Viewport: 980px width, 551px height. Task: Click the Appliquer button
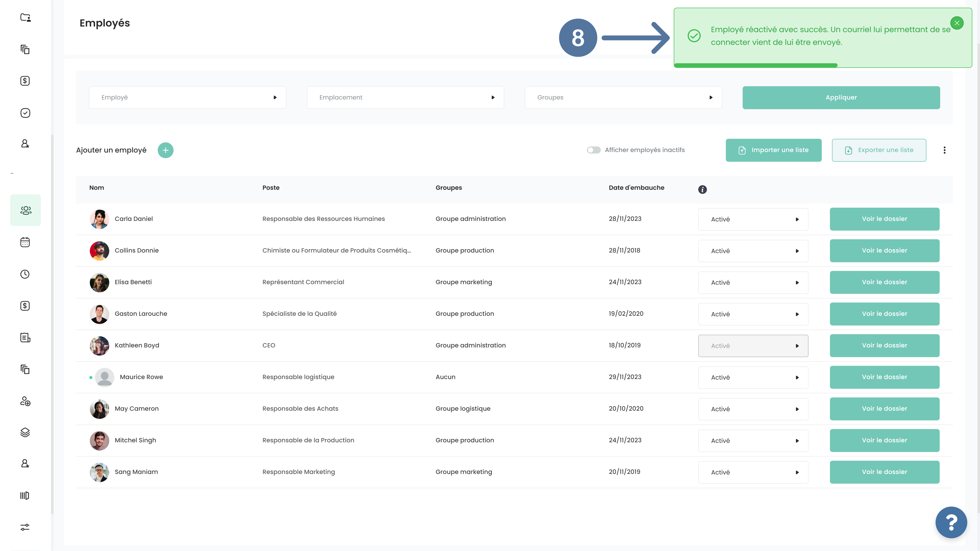(841, 98)
